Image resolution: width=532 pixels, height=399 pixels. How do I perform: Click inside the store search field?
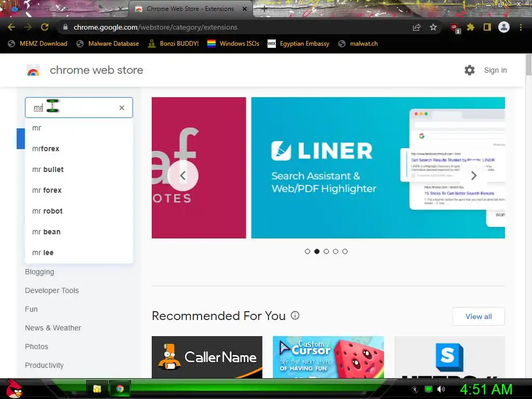(x=79, y=108)
